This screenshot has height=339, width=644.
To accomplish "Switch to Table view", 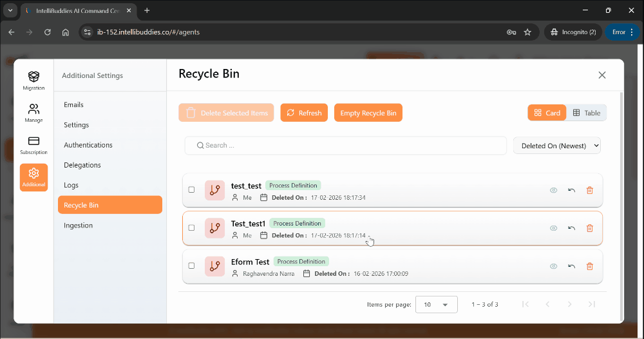I will 586,113.
